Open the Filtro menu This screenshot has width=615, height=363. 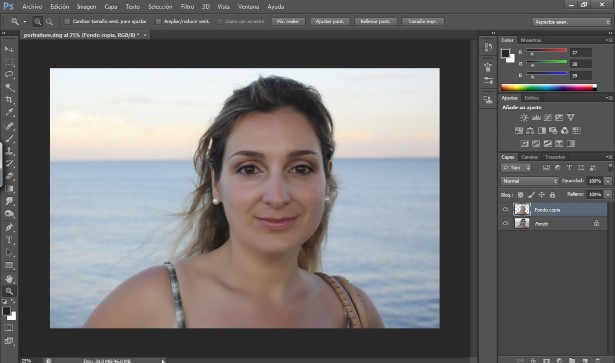(x=187, y=7)
